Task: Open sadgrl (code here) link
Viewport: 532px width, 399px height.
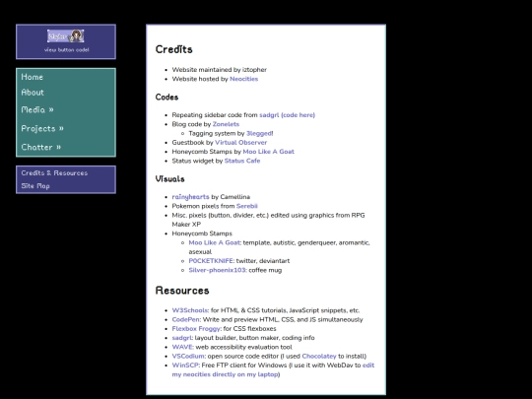Action: point(287,115)
